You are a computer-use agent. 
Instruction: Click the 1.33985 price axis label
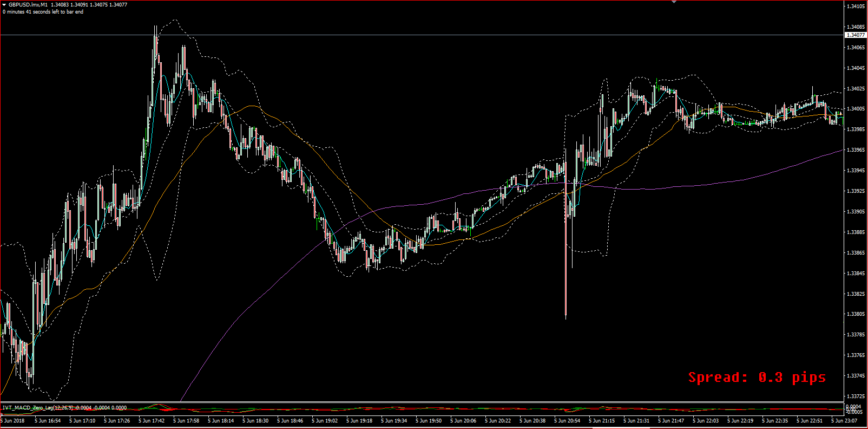(856, 129)
